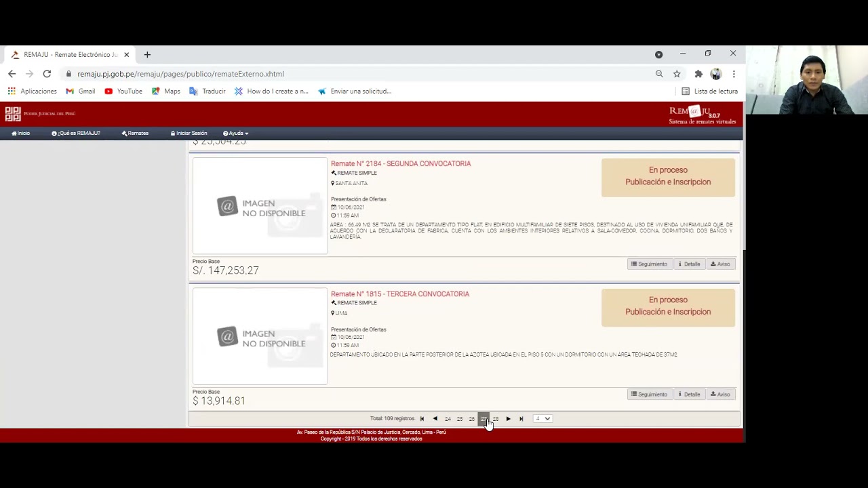Go to page 25

coord(460,419)
